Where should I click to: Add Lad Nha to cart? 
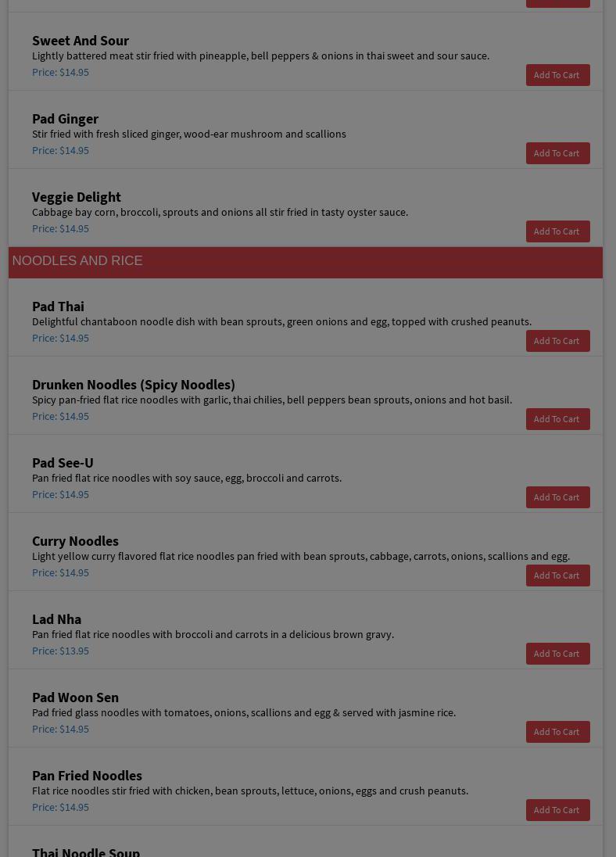pyautogui.click(x=557, y=654)
